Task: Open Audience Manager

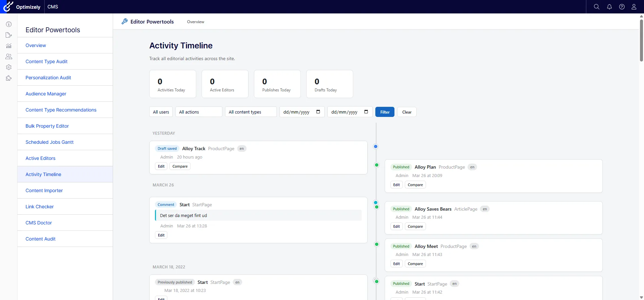Action: pos(65,94)
